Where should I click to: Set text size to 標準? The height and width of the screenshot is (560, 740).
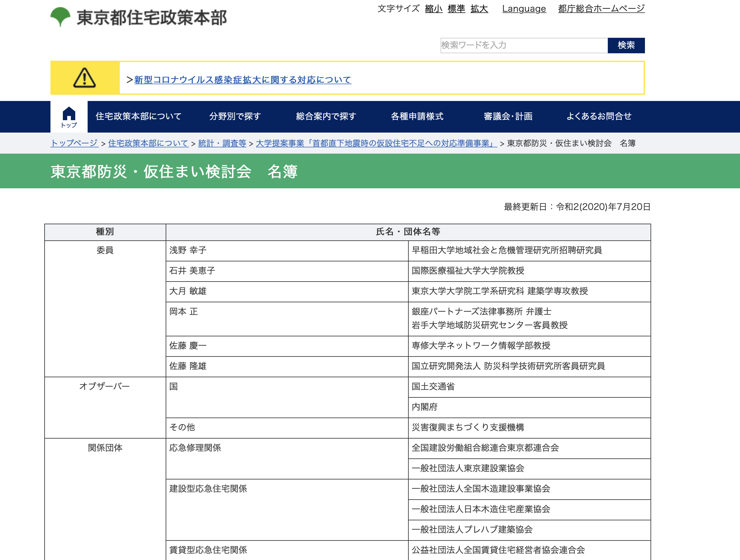point(456,9)
